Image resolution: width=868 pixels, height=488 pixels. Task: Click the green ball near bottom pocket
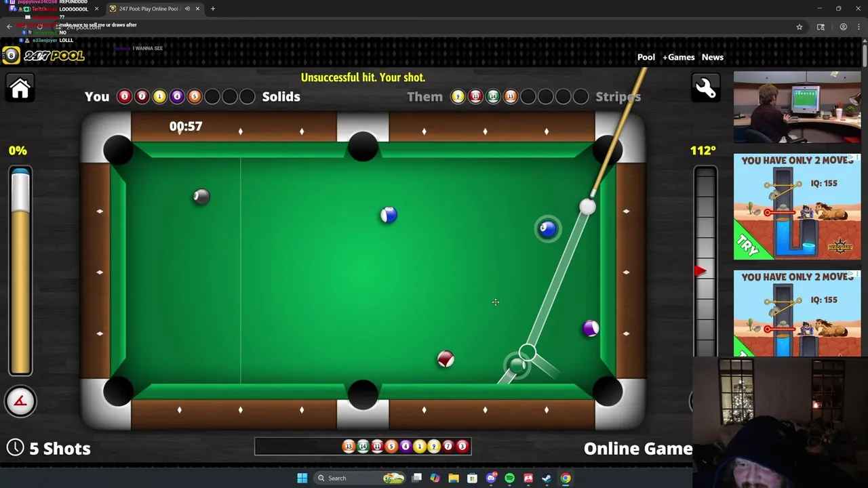tap(517, 367)
